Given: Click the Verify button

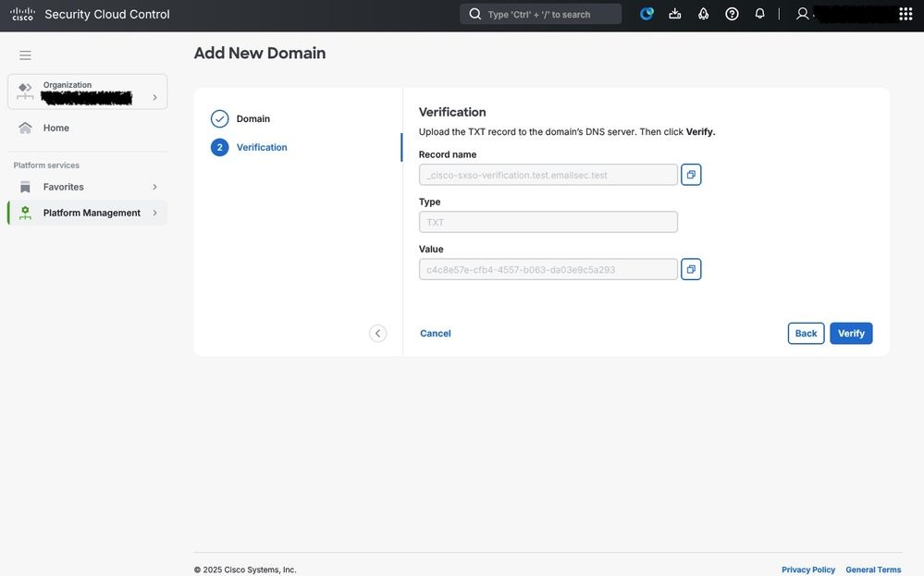Looking at the screenshot, I should pos(851,334).
